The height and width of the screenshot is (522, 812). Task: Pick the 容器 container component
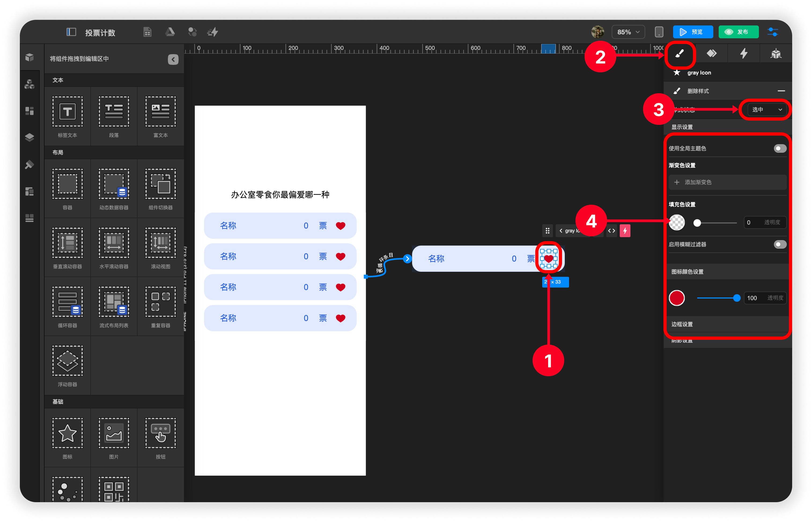(67, 188)
